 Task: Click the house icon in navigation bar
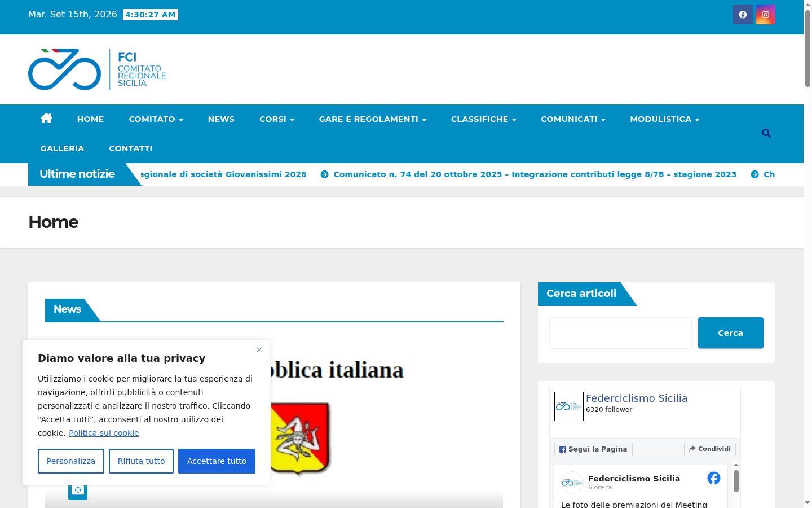(x=46, y=119)
